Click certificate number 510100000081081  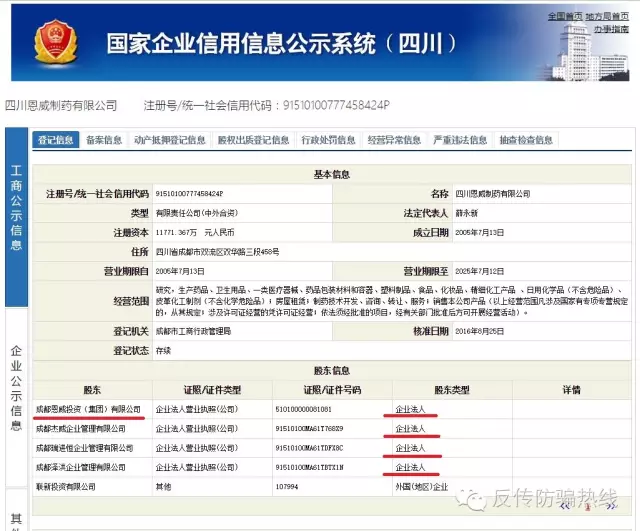303,409
